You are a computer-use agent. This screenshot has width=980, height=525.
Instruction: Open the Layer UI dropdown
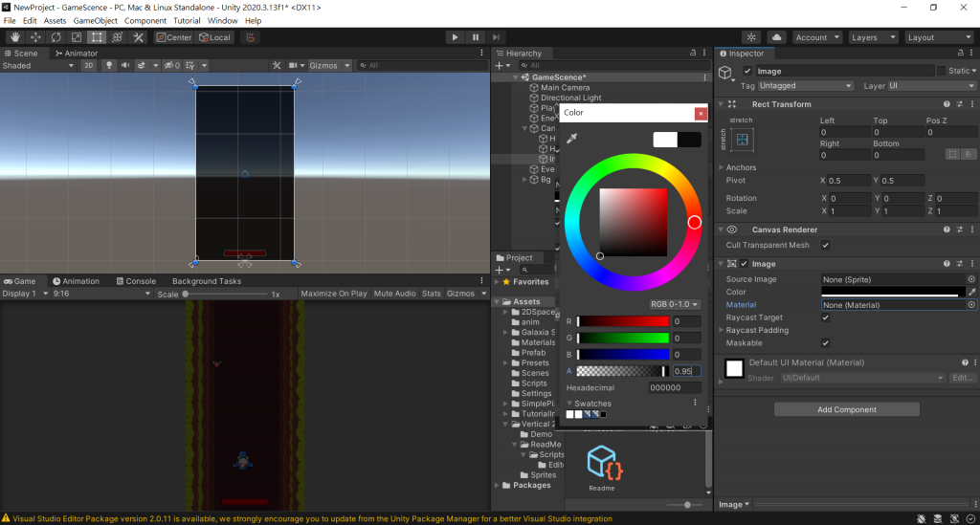pos(931,86)
